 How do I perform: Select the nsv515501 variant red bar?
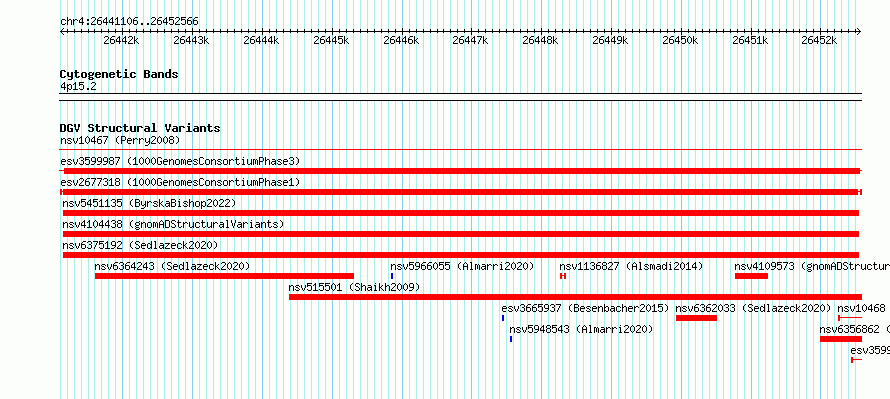tap(576, 297)
